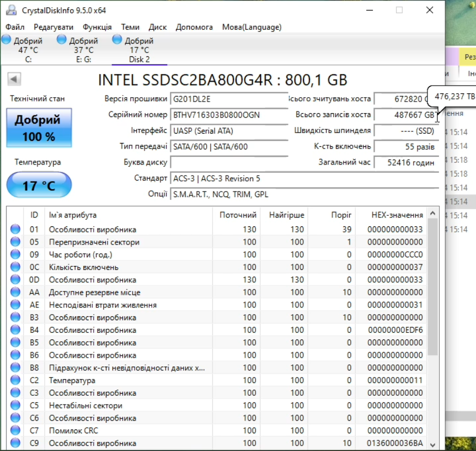This screenshot has width=476, height=451.
Task: Select the Несподівані втрати живлення attribute name
Action: click(x=103, y=305)
